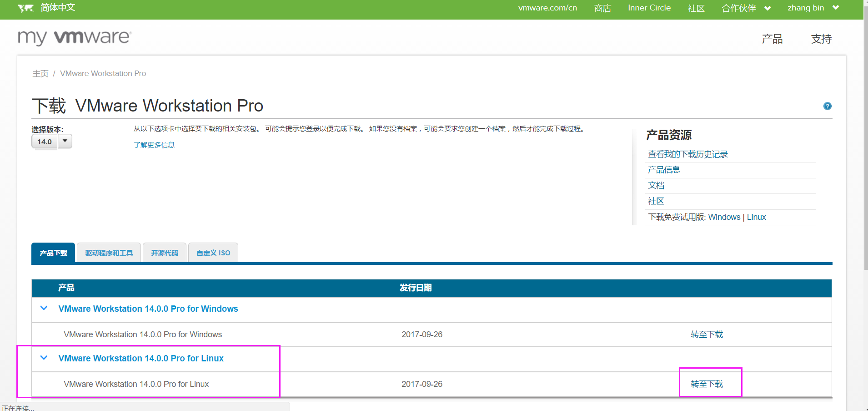
Task: Click the Linux free trial link
Action: pyautogui.click(x=757, y=217)
